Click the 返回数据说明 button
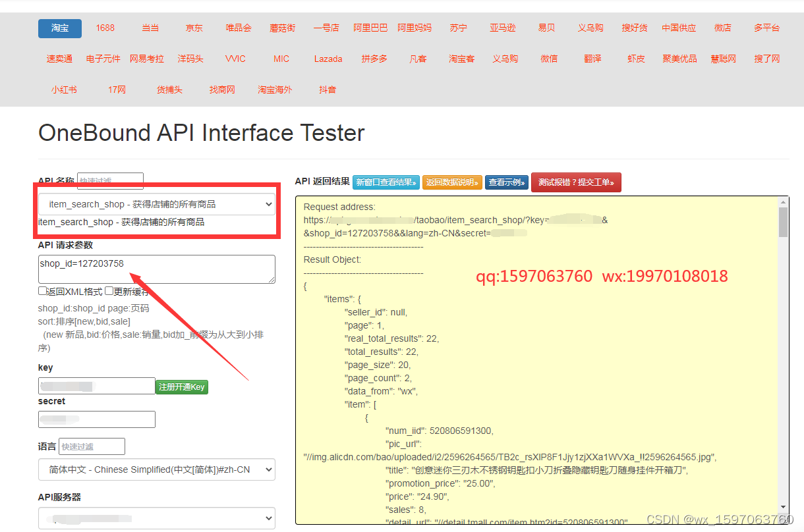Image resolution: width=804 pixels, height=532 pixels. coord(452,182)
